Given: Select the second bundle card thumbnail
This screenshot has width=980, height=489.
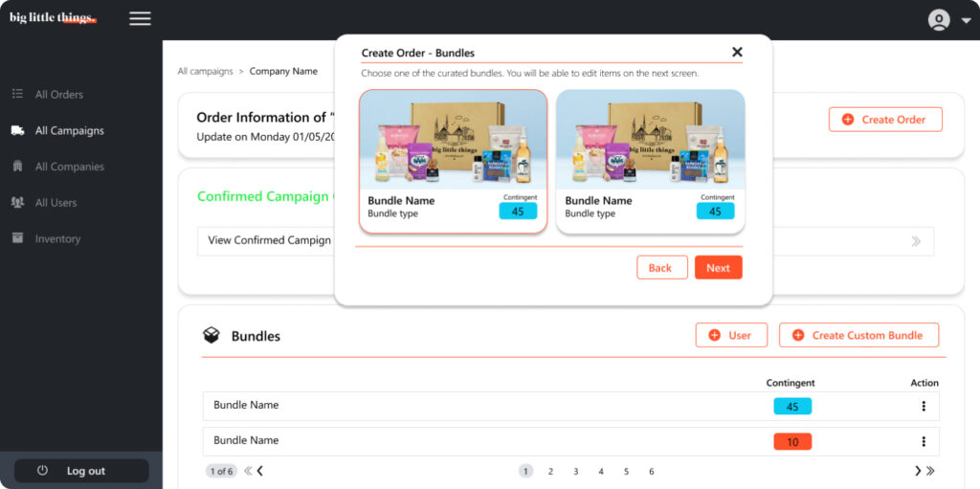Looking at the screenshot, I should [x=650, y=140].
